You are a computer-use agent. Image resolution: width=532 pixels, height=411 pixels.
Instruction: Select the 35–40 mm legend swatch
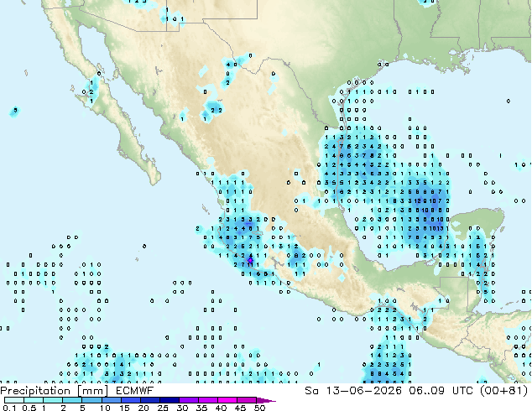(207, 400)
